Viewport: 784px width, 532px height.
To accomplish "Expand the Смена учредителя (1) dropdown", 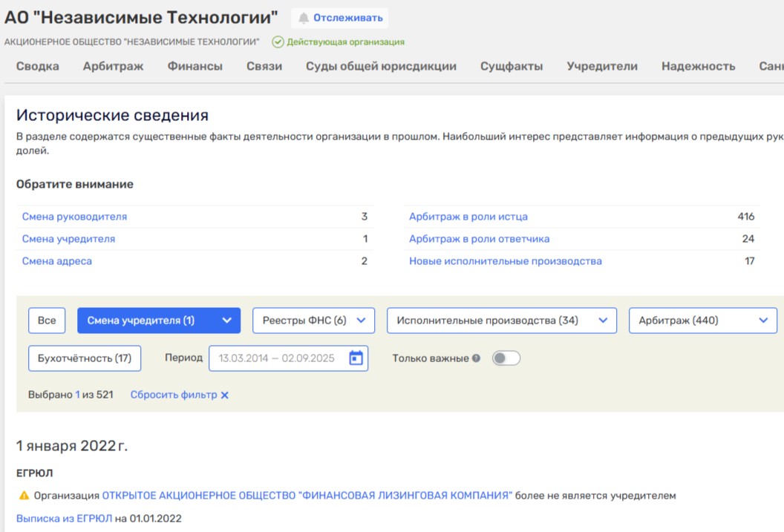I will (158, 321).
